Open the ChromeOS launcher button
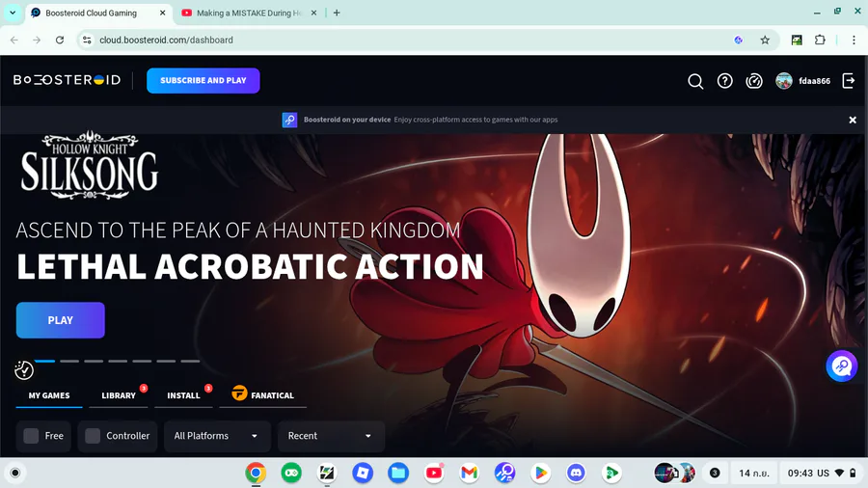The width and height of the screenshot is (868, 488). 14,474
